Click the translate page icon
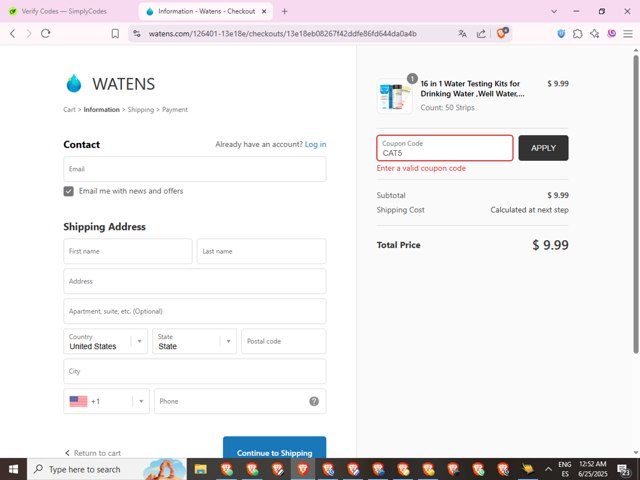 462,33
